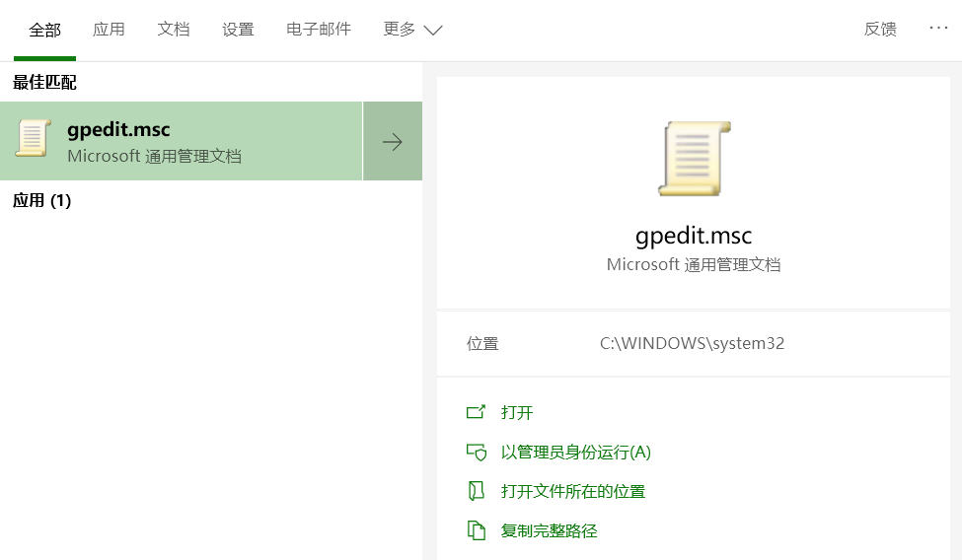This screenshot has width=962, height=560.
Task: Click the admin shield icon
Action: pos(477,453)
